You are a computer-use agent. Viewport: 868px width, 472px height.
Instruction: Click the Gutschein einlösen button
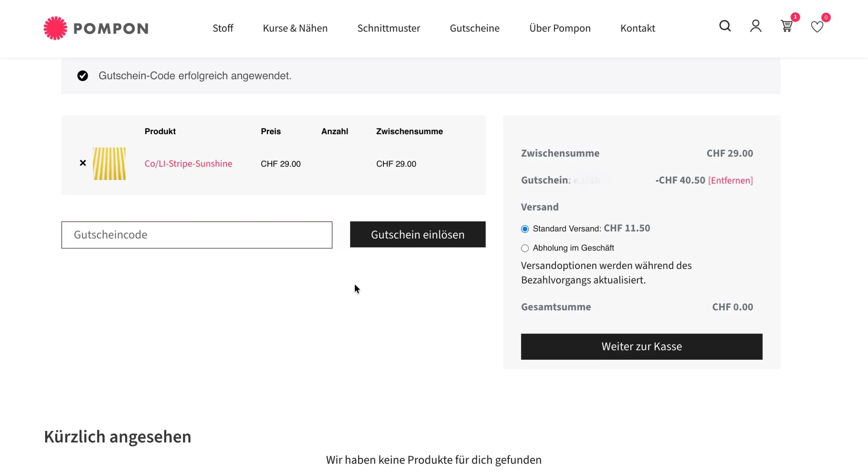(417, 234)
